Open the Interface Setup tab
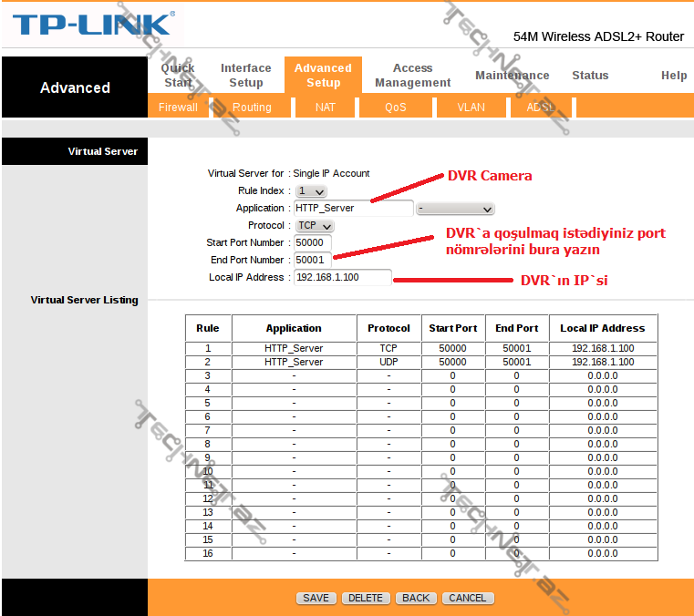The width and height of the screenshot is (694, 616). (246, 75)
